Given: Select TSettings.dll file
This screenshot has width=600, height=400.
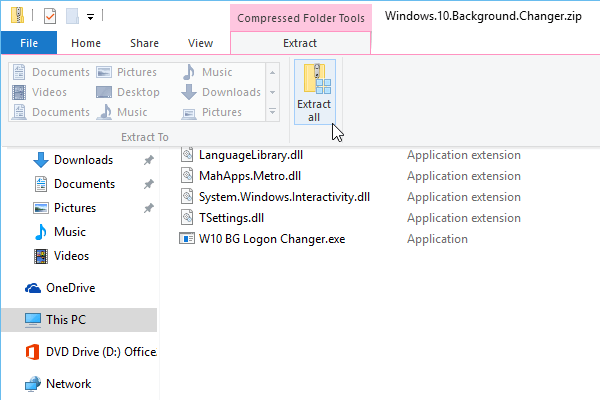Looking at the screenshot, I should 231,218.
